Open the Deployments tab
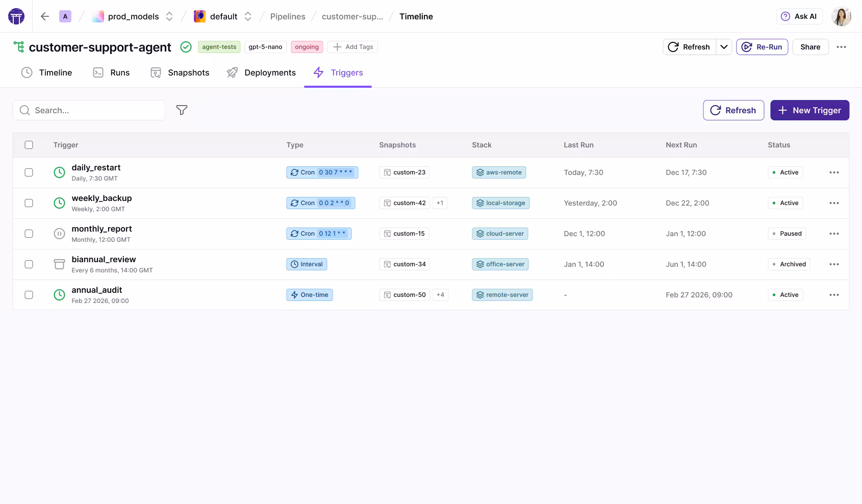862x504 pixels. coord(261,72)
